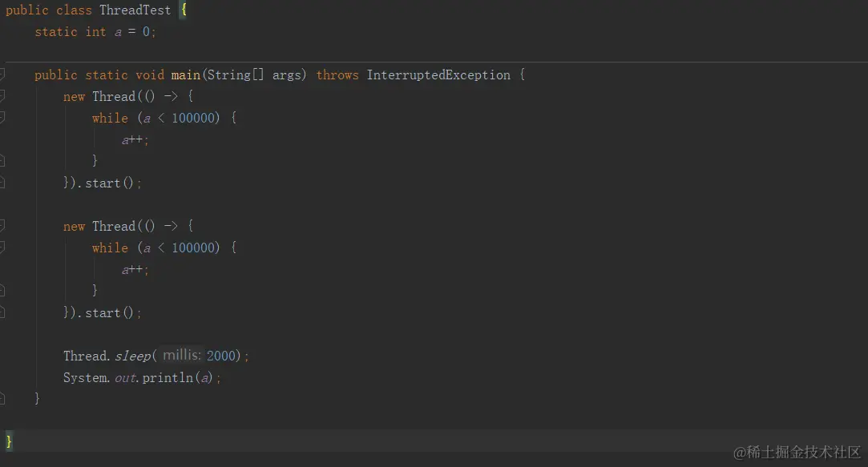
Task: Click fold end marker at first start() line
Action: tap(2, 183)
